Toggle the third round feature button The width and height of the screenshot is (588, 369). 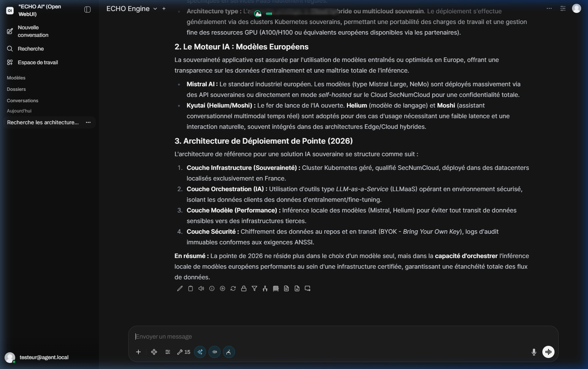click(x=229, y=352)
